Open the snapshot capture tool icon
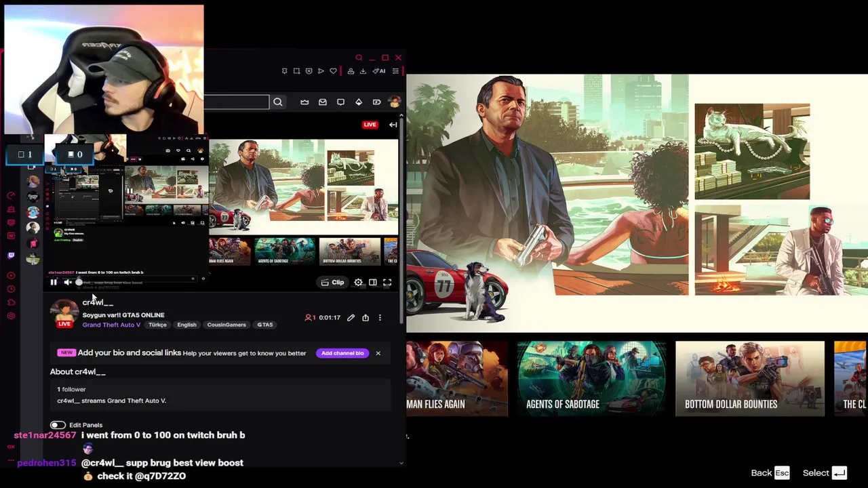Screen dimensions: 868x488 click(x=296, y=71)
